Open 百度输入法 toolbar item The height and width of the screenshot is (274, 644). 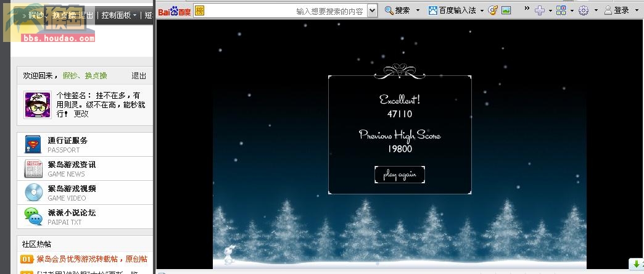(x=452, y=10)
